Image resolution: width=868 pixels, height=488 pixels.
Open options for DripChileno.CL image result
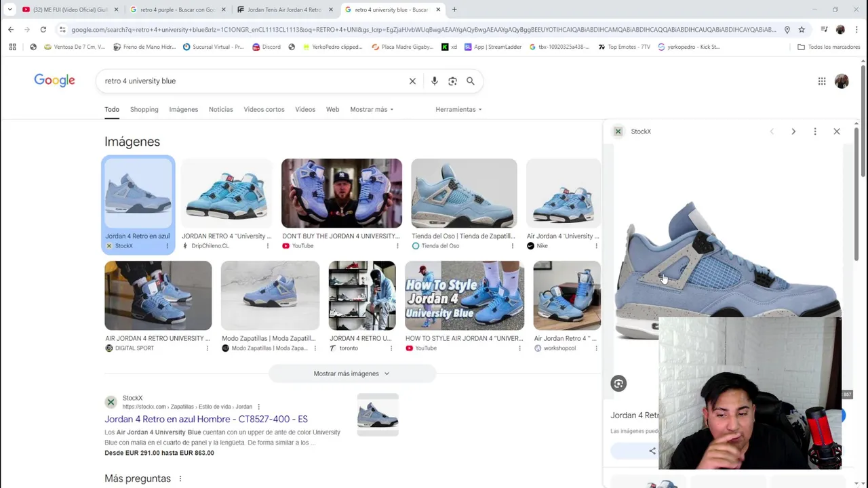[268, 246]
